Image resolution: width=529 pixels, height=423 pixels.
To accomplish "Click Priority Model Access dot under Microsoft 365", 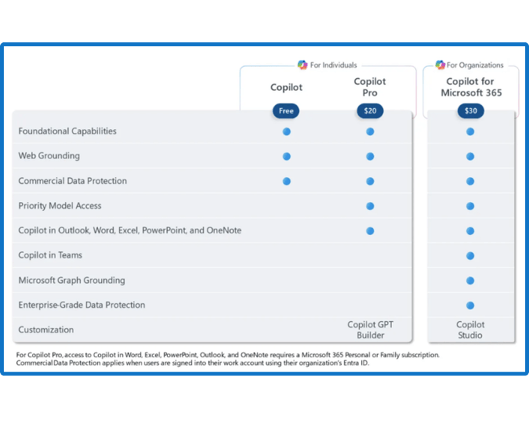I will tap(470, 206).
